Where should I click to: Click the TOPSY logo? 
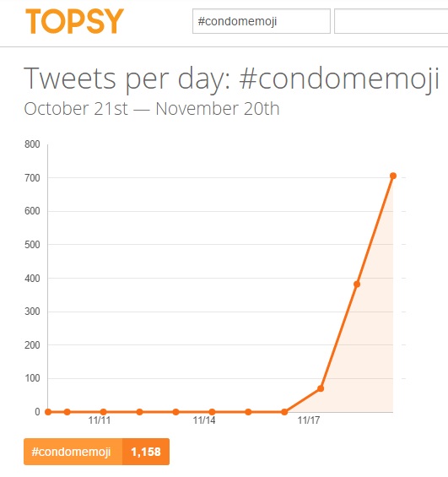point(74,21)
